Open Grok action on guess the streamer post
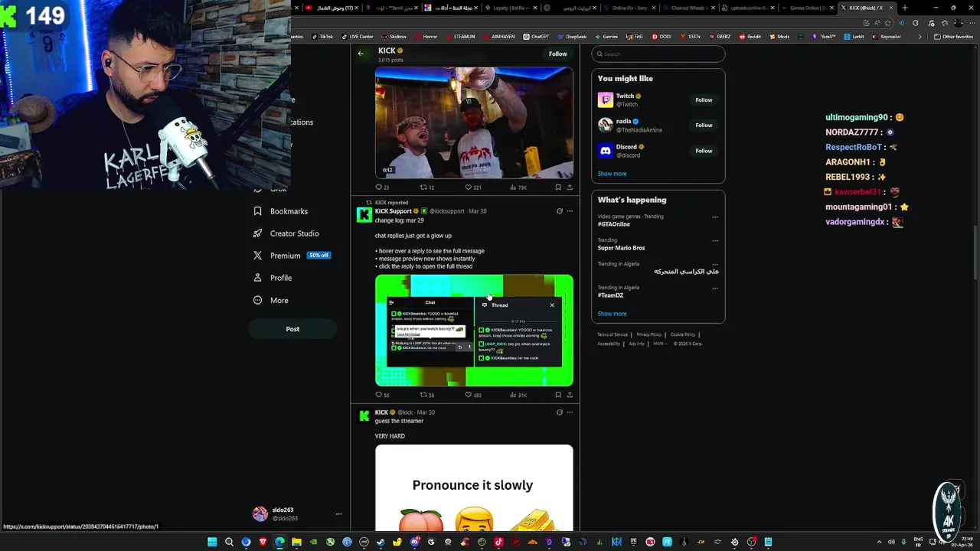This screenshot has width=980, height=551. click(x=559, y=412)
